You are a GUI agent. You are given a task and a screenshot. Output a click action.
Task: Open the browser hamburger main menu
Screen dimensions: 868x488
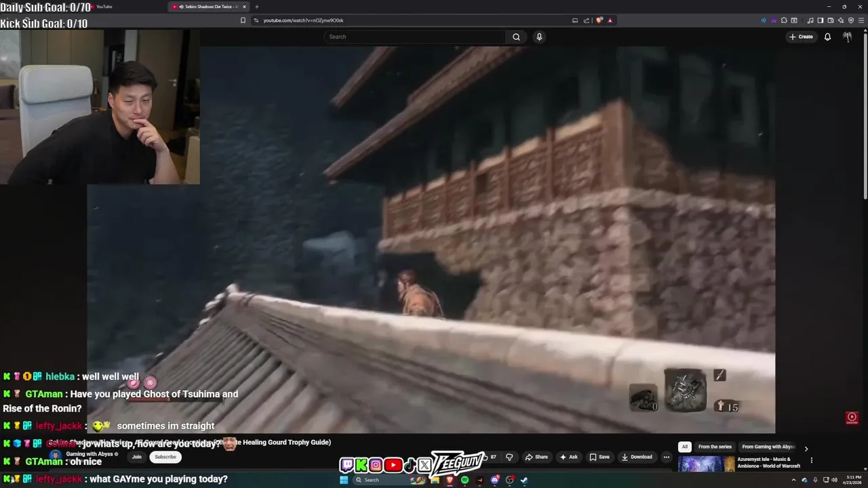point(861,20)
